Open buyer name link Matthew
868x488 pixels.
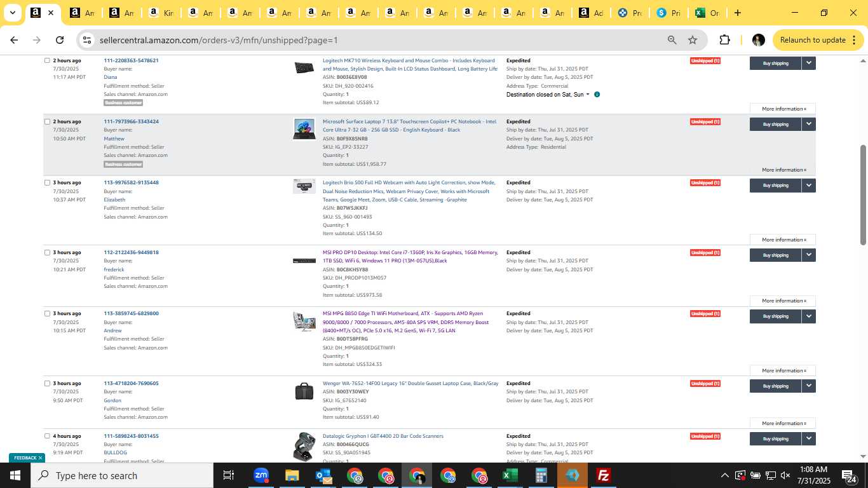(x=114, y=139)
